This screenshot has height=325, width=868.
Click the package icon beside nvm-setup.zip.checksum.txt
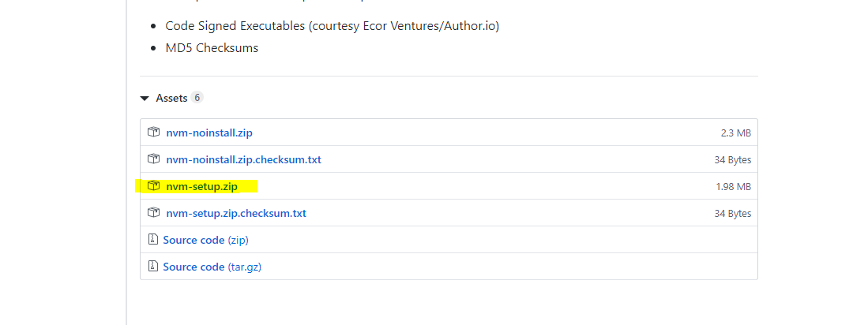(x=153, y=213)
